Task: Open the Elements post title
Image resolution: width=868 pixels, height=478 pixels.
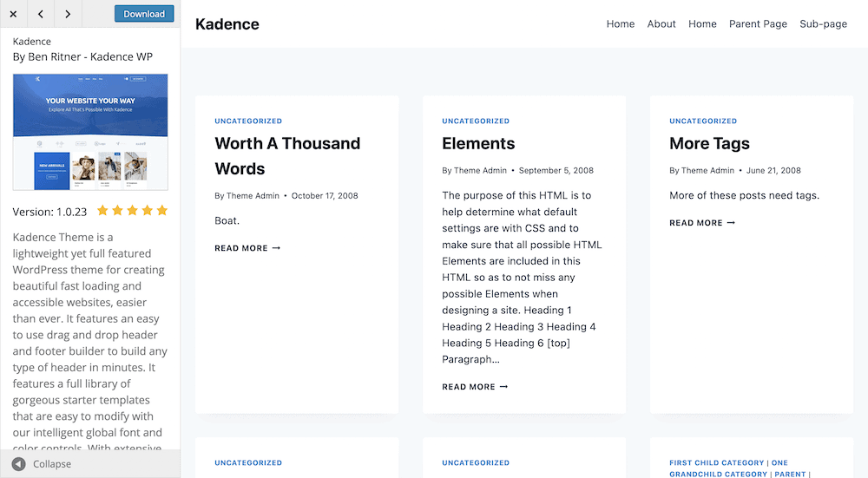Action: [478, 143]
